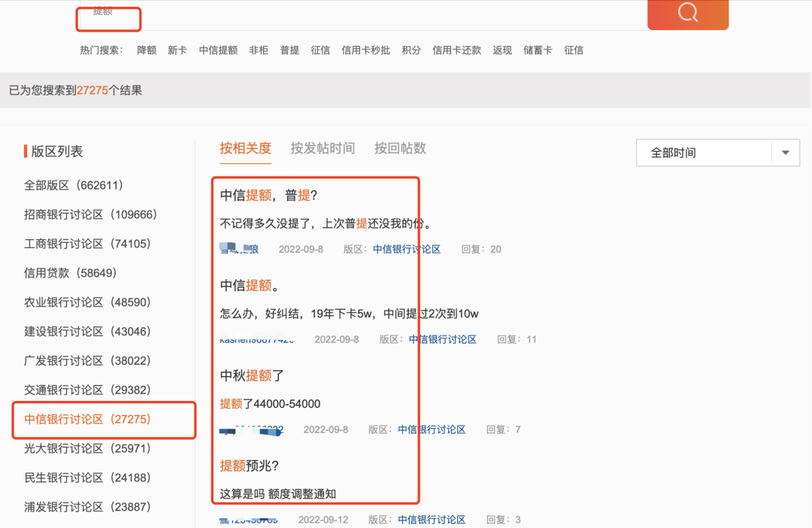The image size is (812, 528).
Task: Select hot search term 非柜
Action: point(259,50)
